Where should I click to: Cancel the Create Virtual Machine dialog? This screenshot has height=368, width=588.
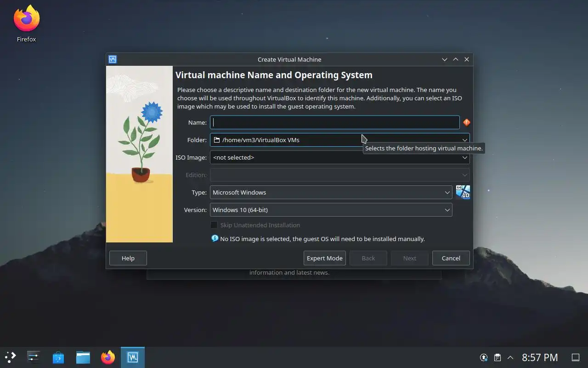[451, 258]
